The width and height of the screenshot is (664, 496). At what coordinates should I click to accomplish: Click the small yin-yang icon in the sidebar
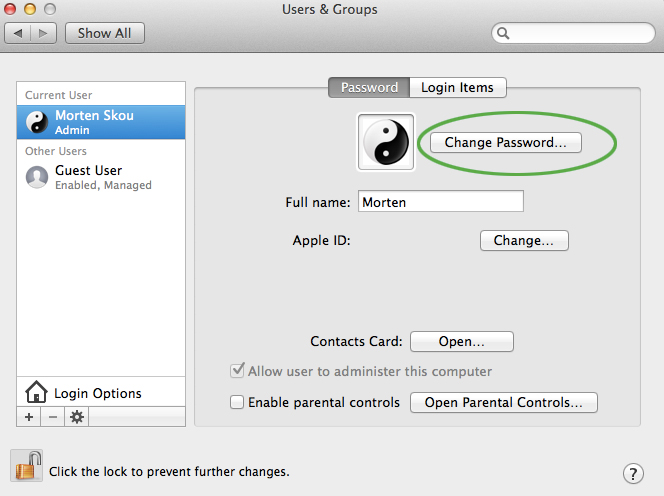[x=37, y=122]
